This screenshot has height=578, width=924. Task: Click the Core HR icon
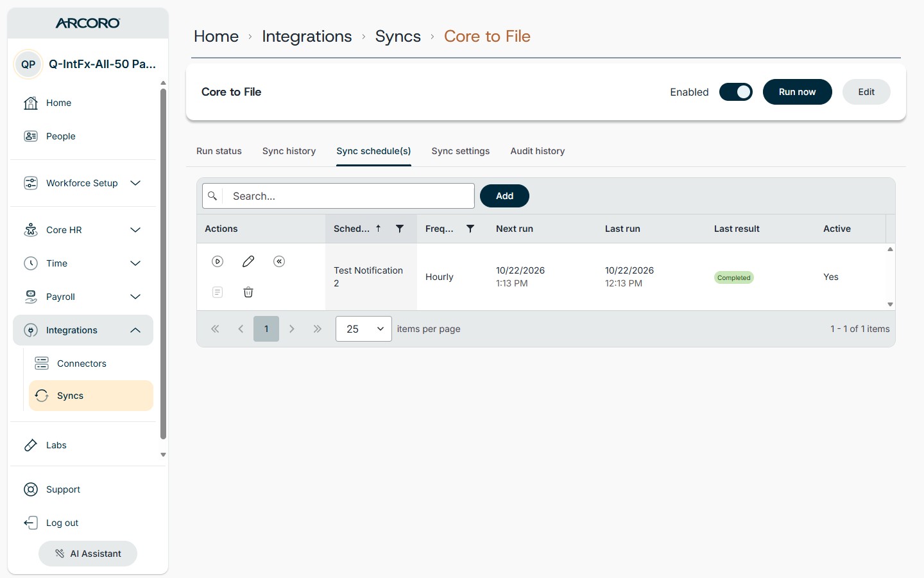31,230
